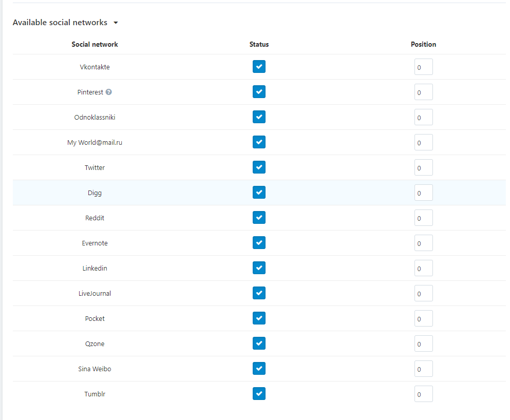This screenshot has height=420, width=510.
Task: Click the Reddit position input
Action: (424, 218)
